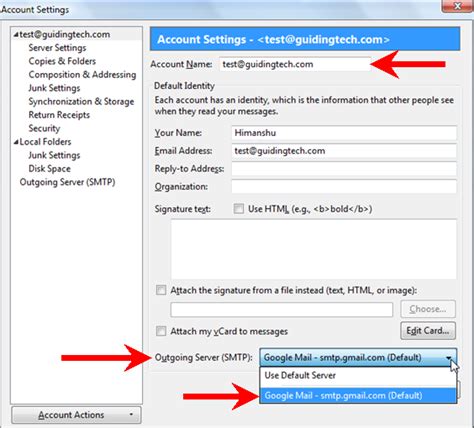Viewport: 474px width, 428px height.
Task: Collapse the Local Folders tree node
Action: click(x=16, y=142)
